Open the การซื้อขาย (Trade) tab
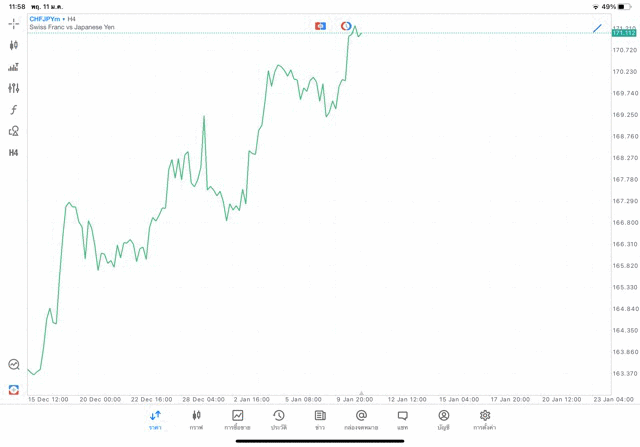The image size is (640, 447). [237, 419]
